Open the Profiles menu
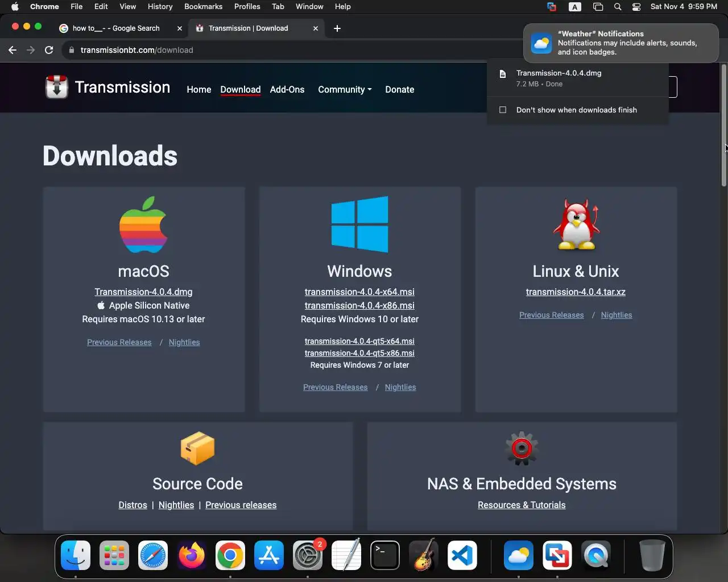728x582 pixels. click(x=247, y=7)
